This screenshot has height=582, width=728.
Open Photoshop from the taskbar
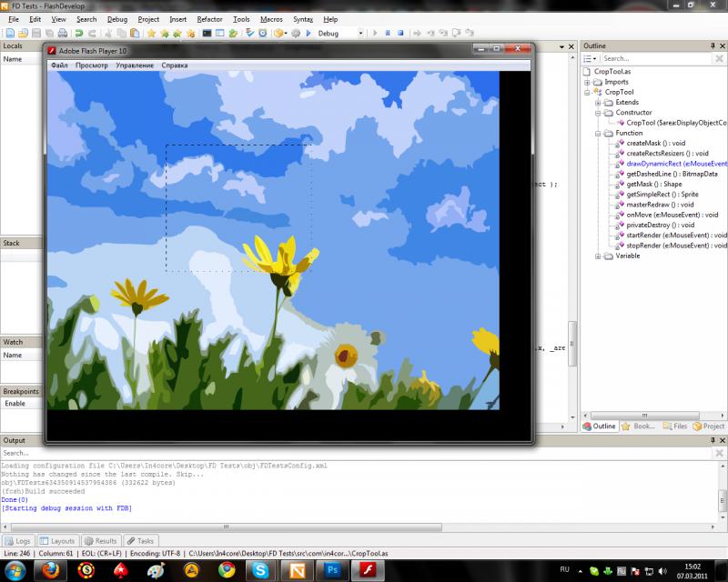tap(332, 570)
